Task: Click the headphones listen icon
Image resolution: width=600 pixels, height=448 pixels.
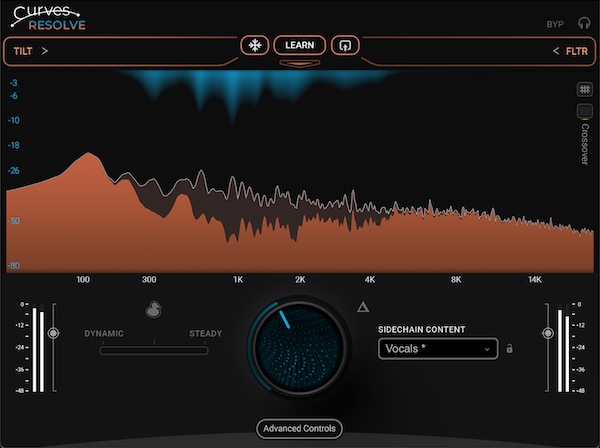Action: coord(584,23)
